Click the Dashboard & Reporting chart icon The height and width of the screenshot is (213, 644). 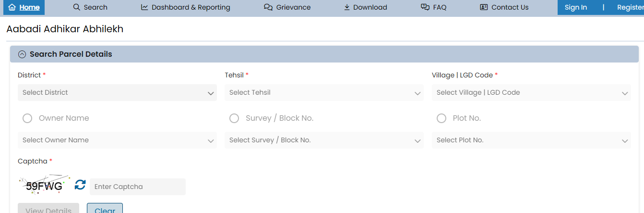tap(144, 7)
